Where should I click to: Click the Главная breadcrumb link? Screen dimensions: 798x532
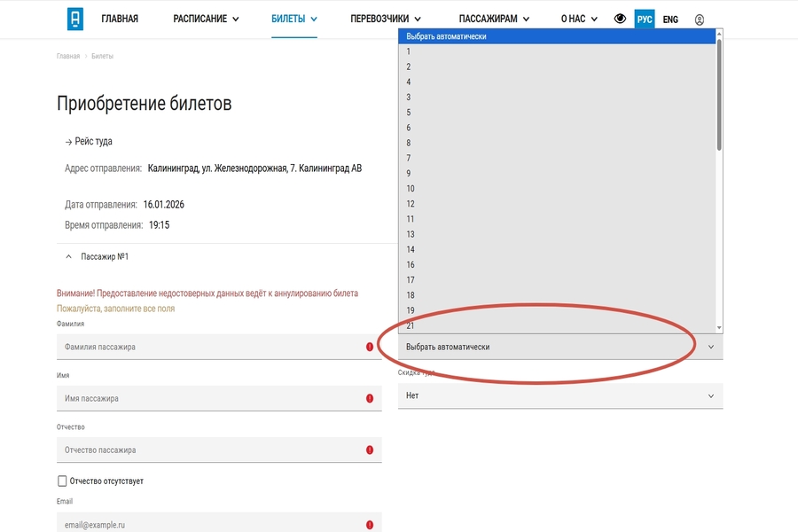point(68,57)
